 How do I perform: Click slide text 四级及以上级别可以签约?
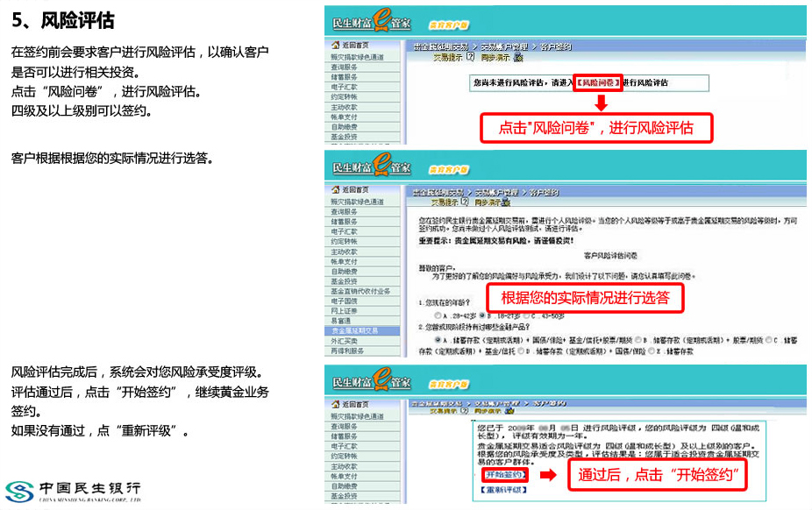(x=82, y=110)
